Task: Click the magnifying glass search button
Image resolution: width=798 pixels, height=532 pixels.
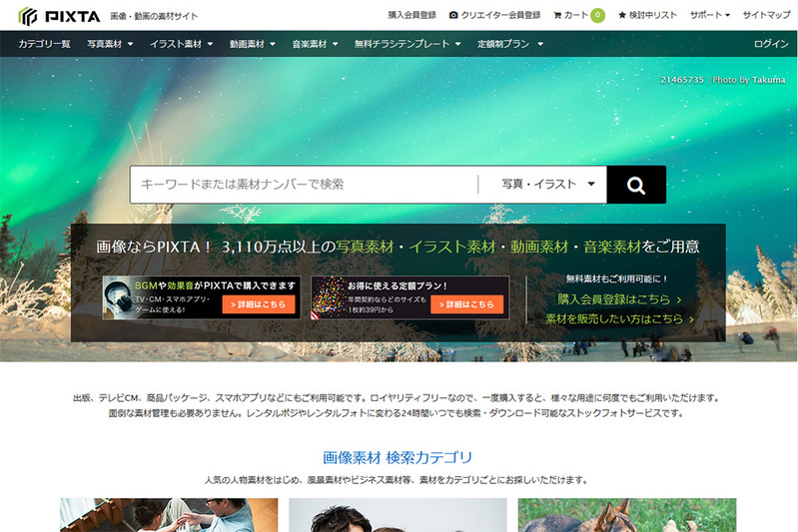Action: (636, 185)
